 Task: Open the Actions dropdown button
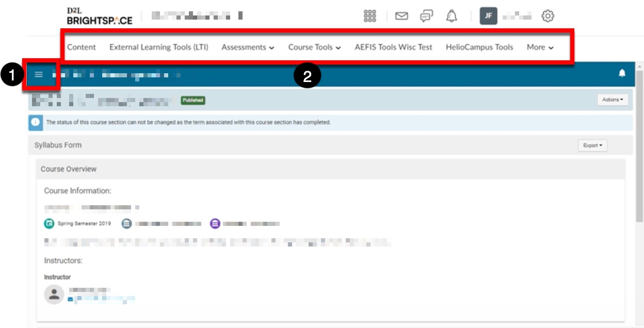click(613, 100)
